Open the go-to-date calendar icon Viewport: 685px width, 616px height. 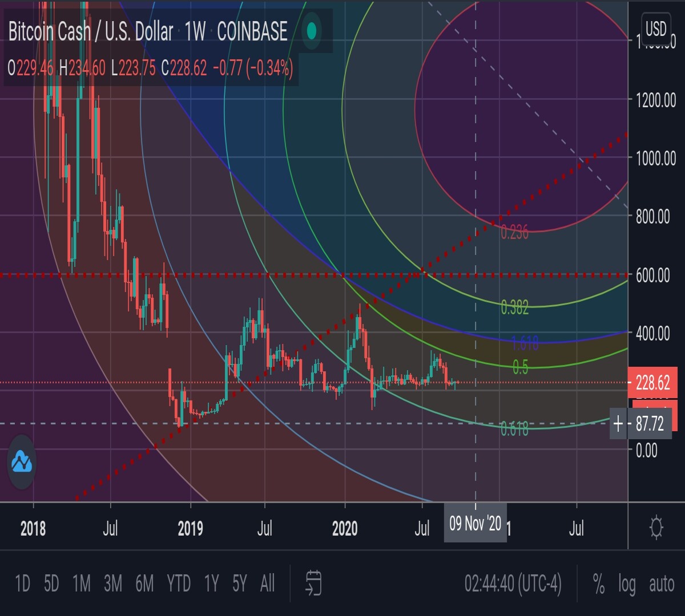(313, 583)
